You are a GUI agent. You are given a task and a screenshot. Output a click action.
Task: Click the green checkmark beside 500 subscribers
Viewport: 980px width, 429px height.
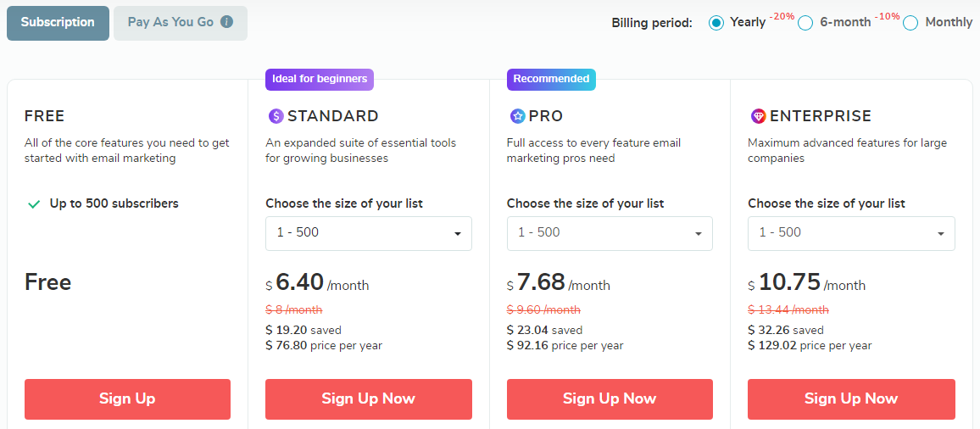(34, 204)
